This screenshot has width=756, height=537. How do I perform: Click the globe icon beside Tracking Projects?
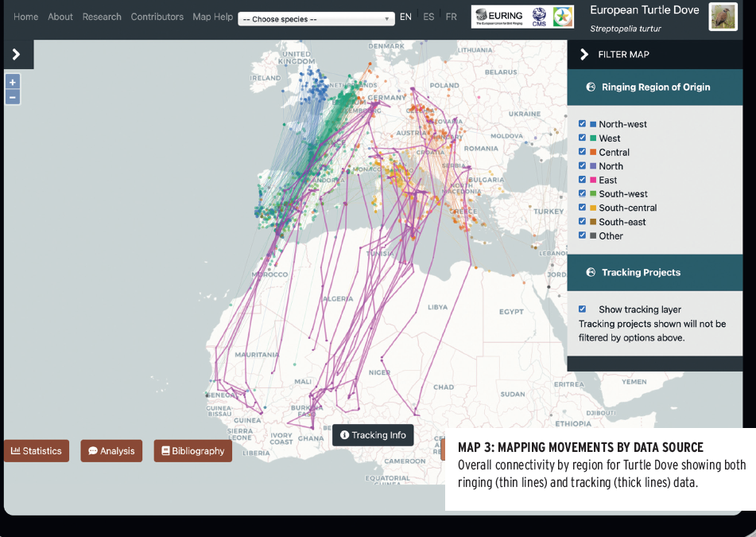tap(591, 272)
